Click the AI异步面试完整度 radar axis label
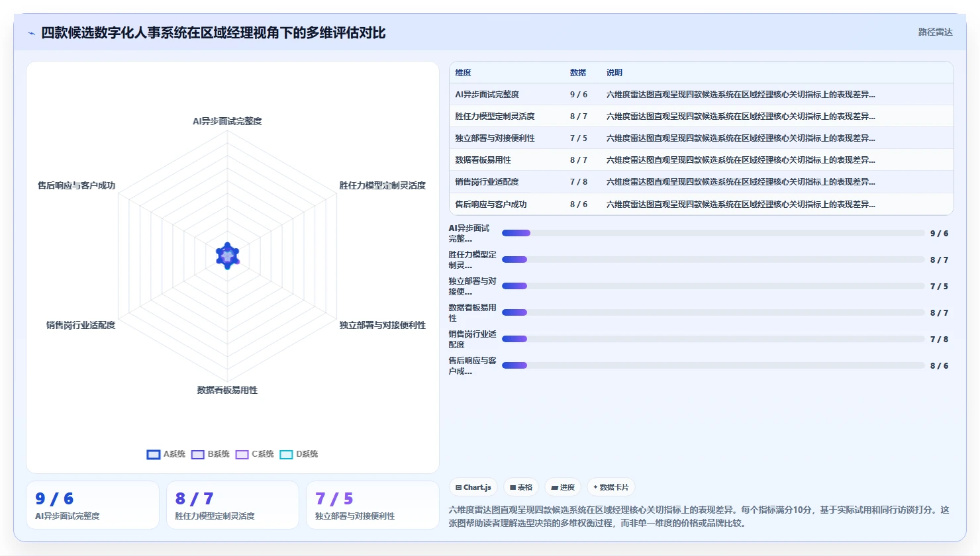 tap(227, 121)
